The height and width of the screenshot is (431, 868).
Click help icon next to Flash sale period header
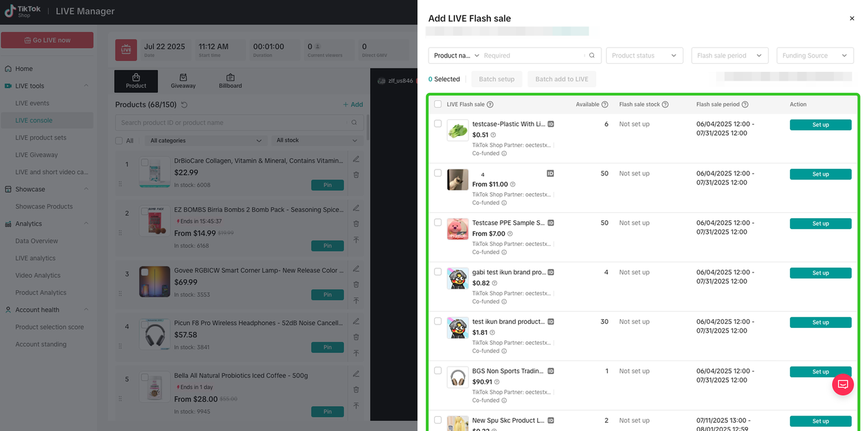745,104
